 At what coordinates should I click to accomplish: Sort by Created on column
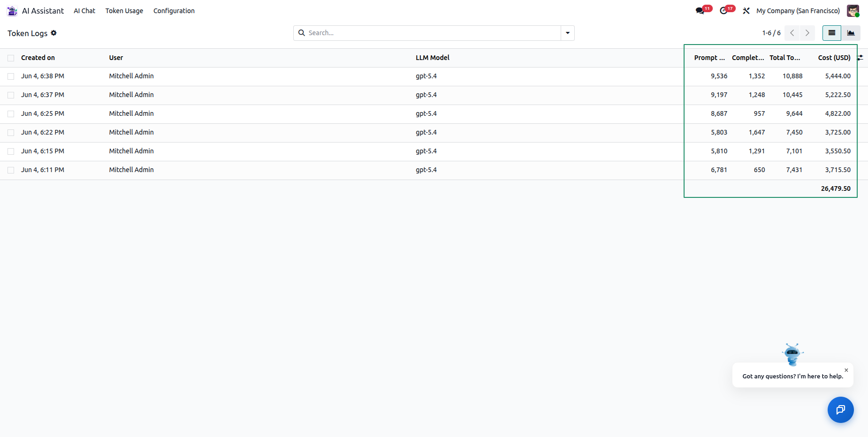tap(38, 58)
